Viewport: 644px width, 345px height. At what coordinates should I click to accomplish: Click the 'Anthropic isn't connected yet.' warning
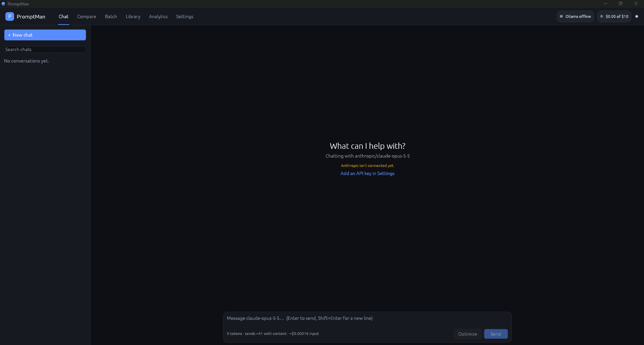(x=367, y=166)
